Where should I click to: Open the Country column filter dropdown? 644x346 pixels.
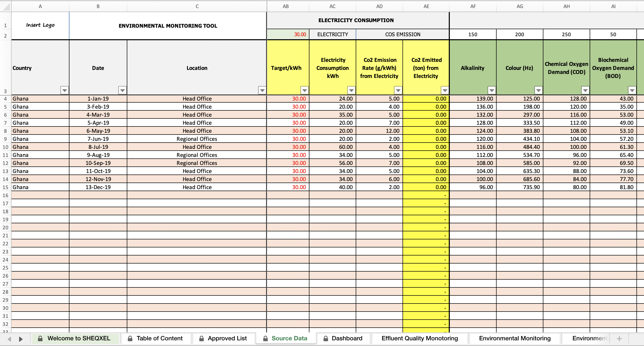[65, 90]
